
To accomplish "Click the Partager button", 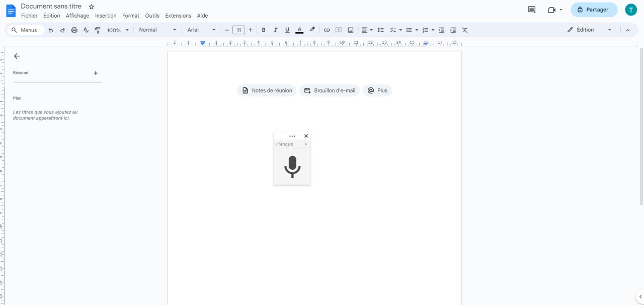I will [x=594, y=10].
